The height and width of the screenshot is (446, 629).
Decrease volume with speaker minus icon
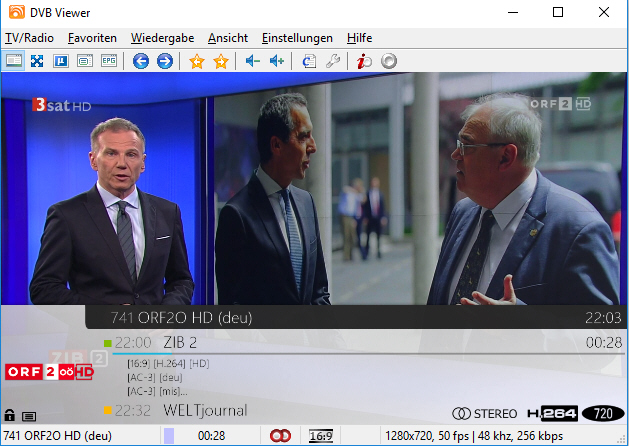pyautogui.click(x=253, y=61)
